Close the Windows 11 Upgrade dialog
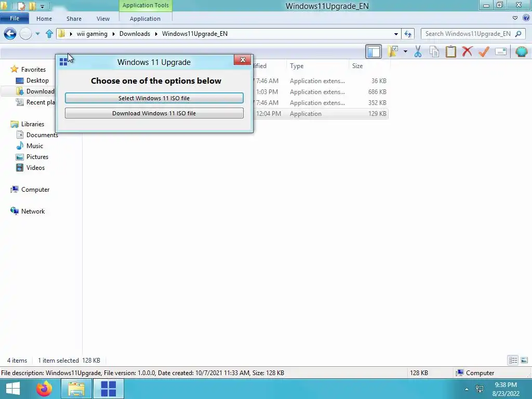 point(242,60)
